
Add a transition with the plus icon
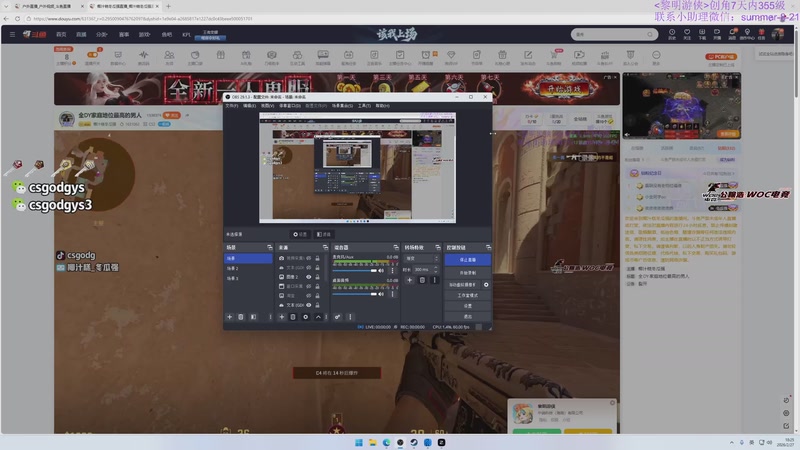[x=410, y=280]
